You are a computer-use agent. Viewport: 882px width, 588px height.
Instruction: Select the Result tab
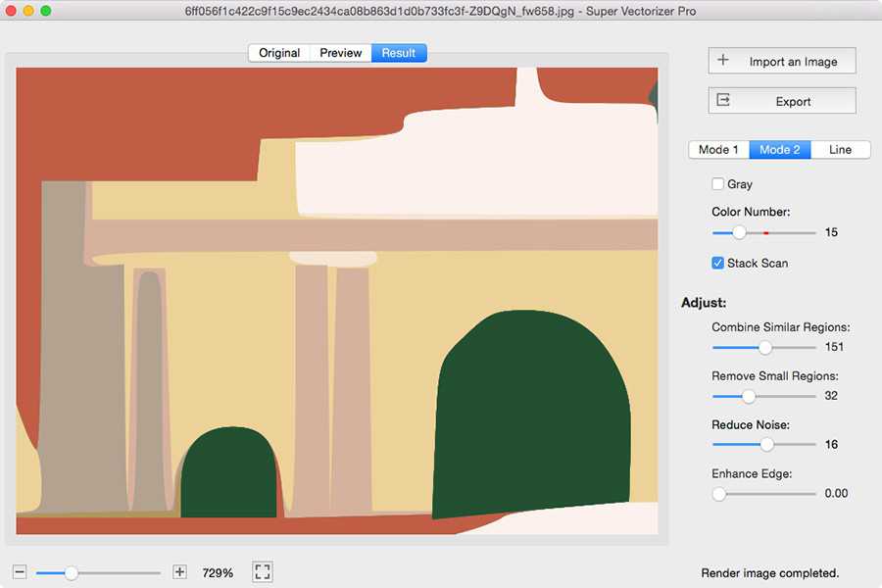[399, 53]
